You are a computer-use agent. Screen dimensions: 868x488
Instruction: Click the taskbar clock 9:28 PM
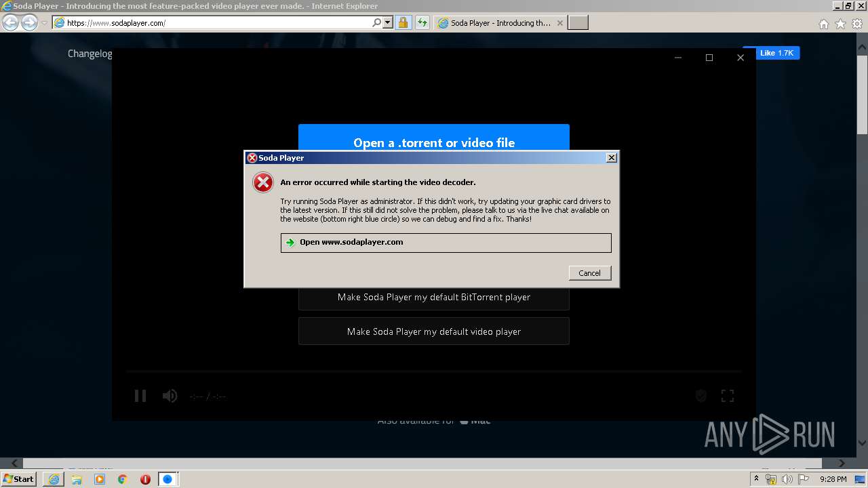pyautogui.click(x=833, y=479)
